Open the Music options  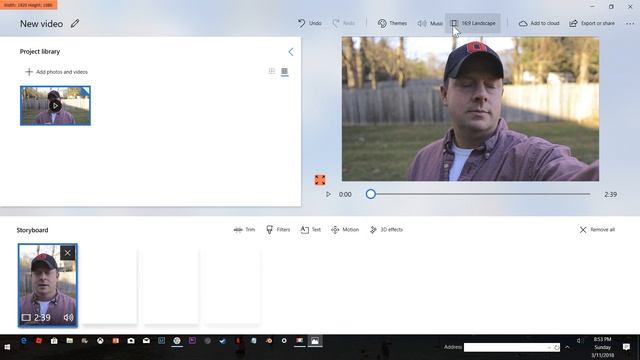pyautogui.click(x=430, y=23)
